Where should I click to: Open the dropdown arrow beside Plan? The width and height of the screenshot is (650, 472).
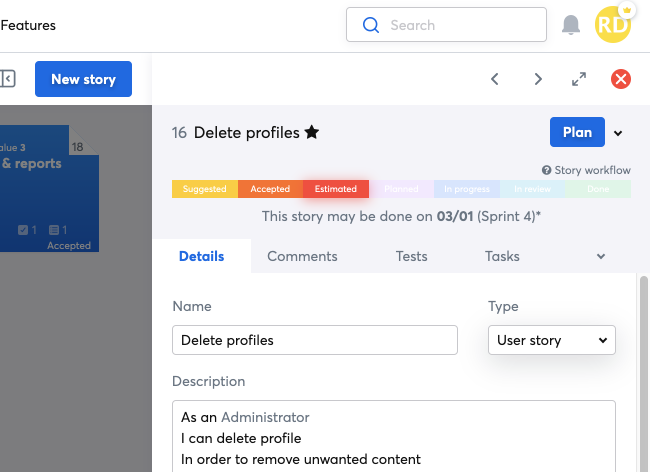618,133
